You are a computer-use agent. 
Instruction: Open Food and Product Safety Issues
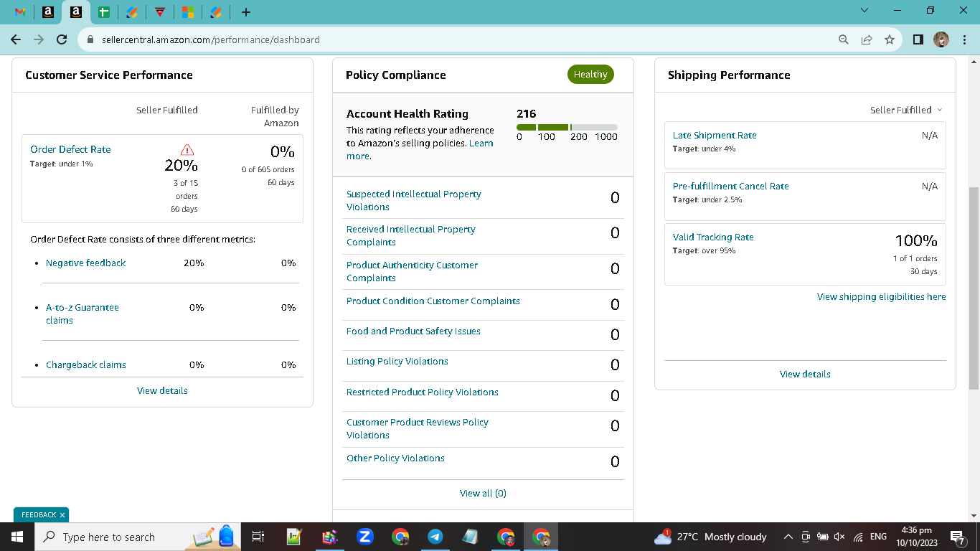413,331
